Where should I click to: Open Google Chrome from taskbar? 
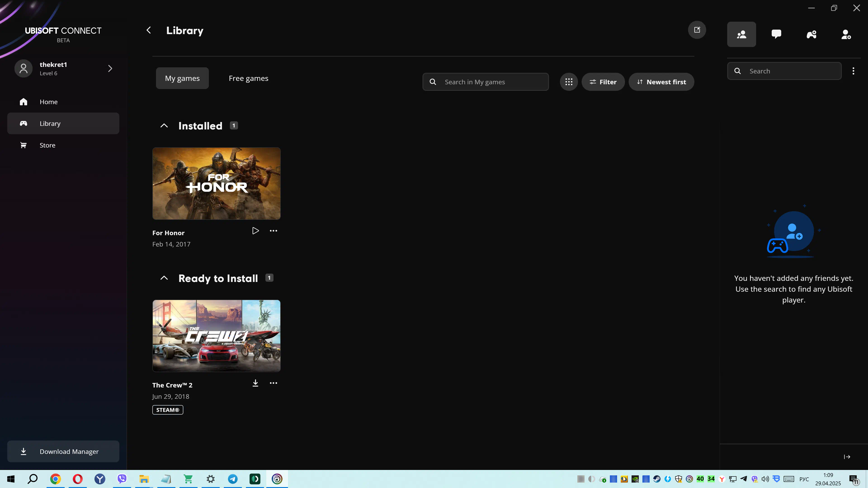56,479
